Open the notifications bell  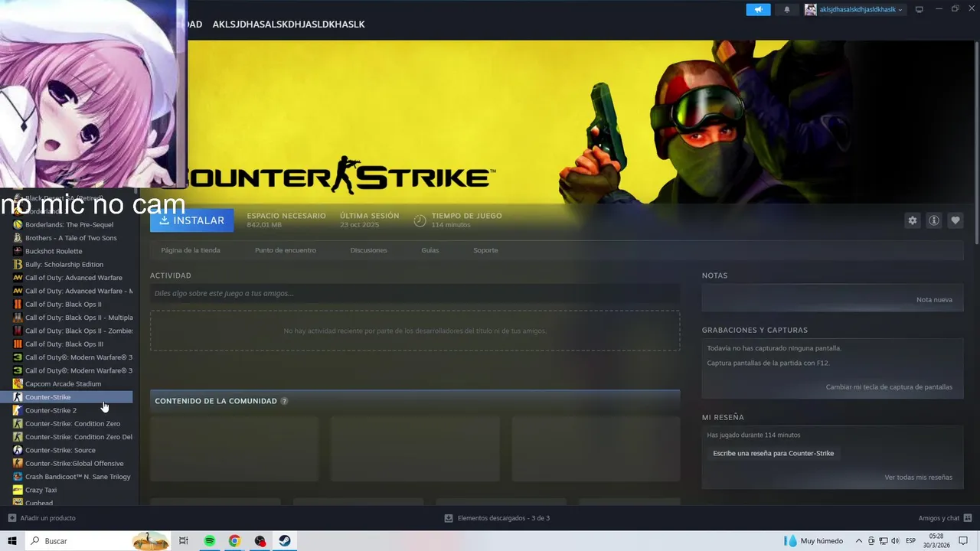tap(786, 10)
